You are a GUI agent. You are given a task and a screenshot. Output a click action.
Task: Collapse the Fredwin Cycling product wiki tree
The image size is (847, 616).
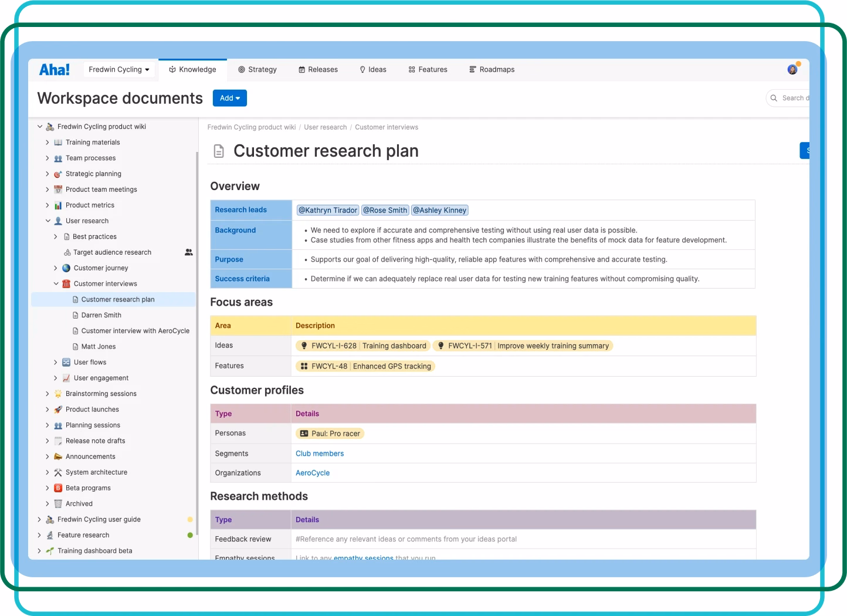[x=40, y=127]
